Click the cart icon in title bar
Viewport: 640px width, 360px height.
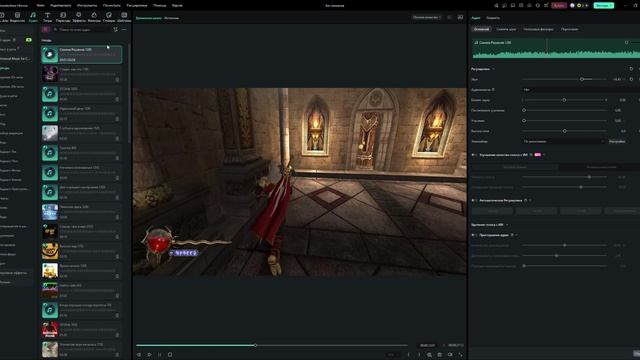point(546,5)
